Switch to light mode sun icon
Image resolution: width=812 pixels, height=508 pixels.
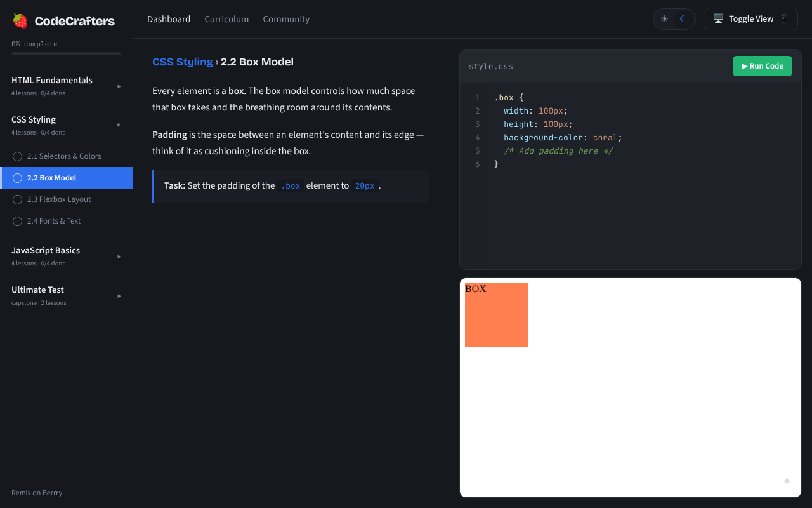[665, 19]
